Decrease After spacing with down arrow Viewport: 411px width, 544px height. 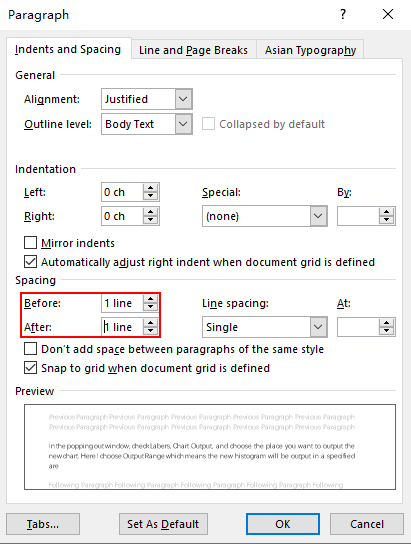click(151, 331)
